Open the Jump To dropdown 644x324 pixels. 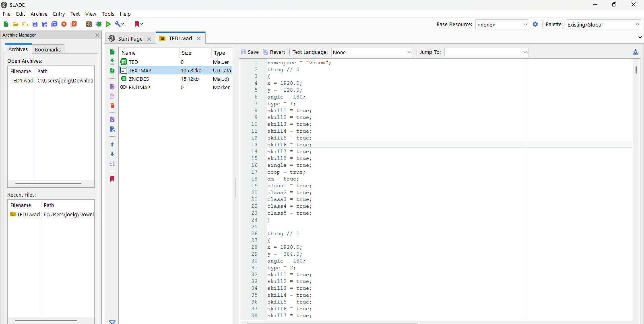click(x=486, y=52)
